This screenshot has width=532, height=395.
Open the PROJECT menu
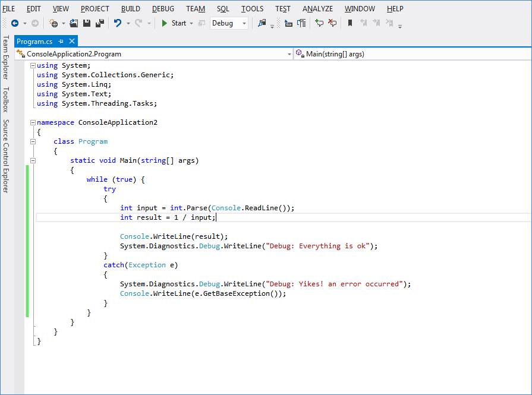coord(95,9)
